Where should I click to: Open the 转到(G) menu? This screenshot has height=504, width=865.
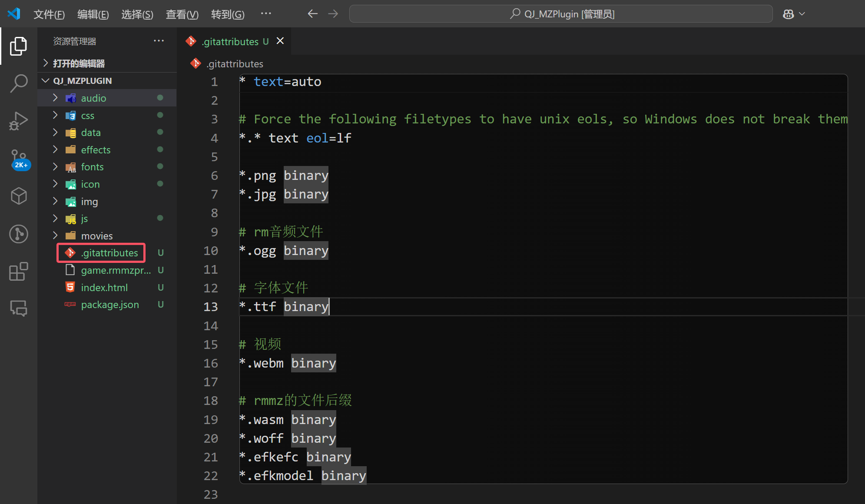point(228,14)
